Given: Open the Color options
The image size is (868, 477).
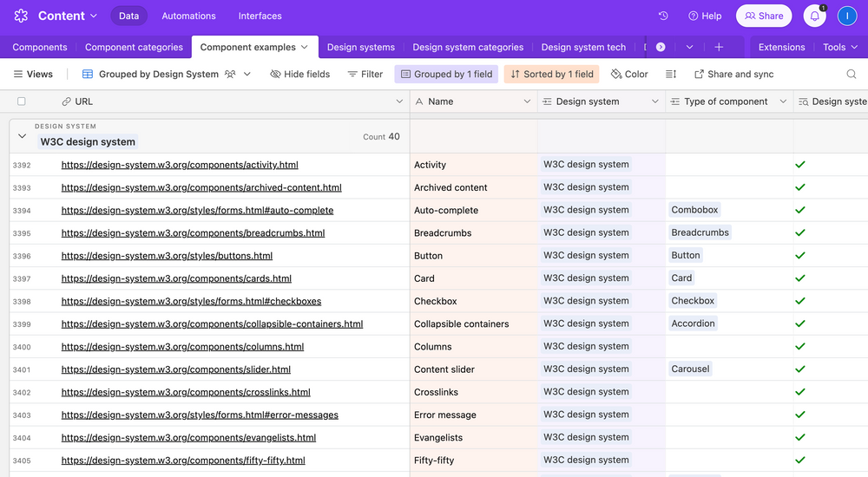Looking at the screenshot, I should coord(629,75).
